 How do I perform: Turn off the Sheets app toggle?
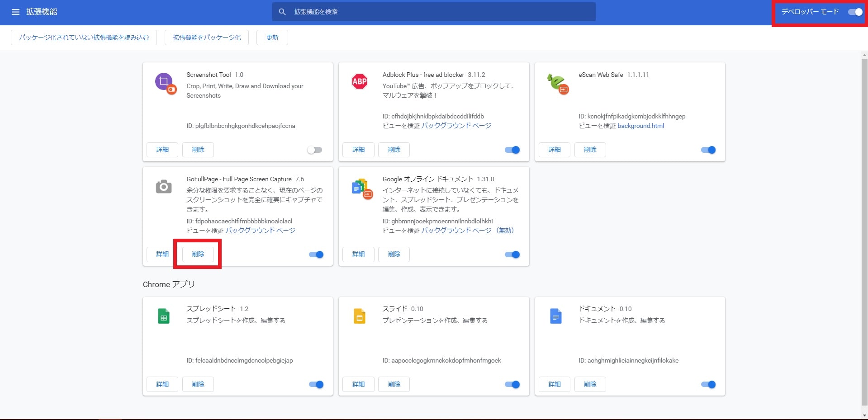click(316, 385)
